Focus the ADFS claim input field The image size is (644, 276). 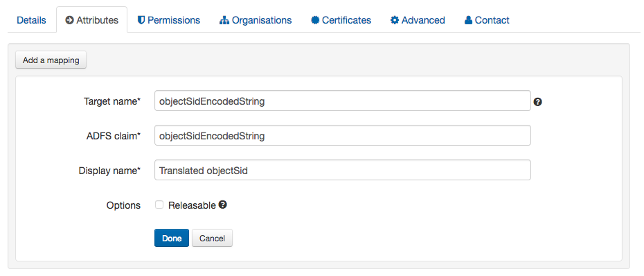(x=343, y=135)
